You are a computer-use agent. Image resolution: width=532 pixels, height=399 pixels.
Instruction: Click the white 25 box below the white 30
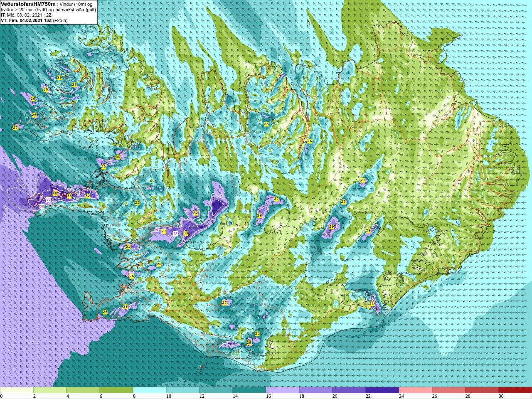tap(42, 206)
